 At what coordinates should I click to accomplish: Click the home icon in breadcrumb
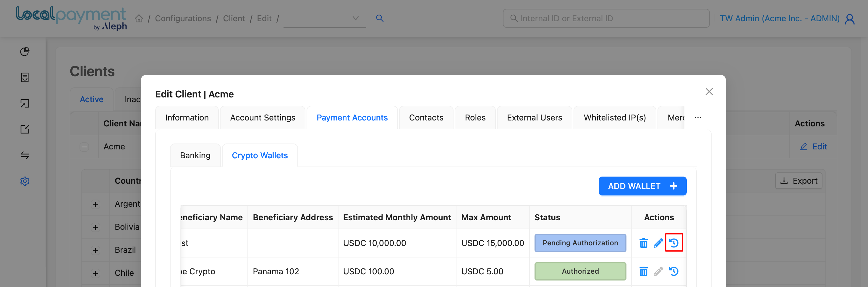coord(139,19)
